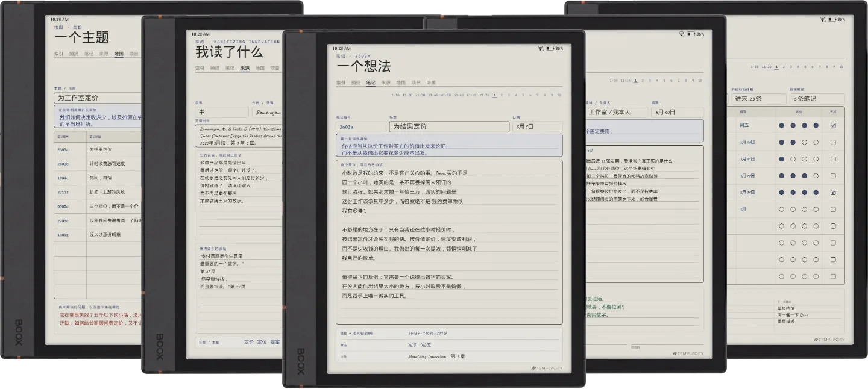Select the 1904c row in the 一个主题 table

click(98, 178)
